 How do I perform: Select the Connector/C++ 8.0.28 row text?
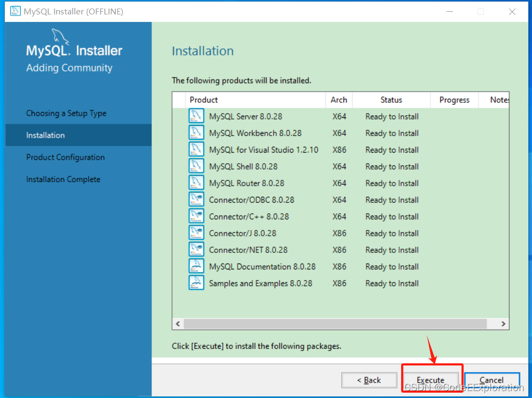click(x=249, y=216)
